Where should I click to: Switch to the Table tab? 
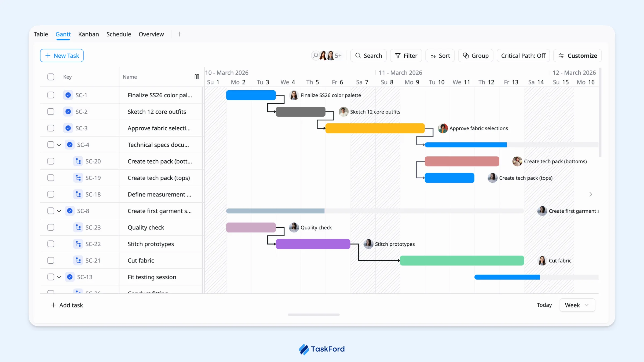tap(41, 34)
